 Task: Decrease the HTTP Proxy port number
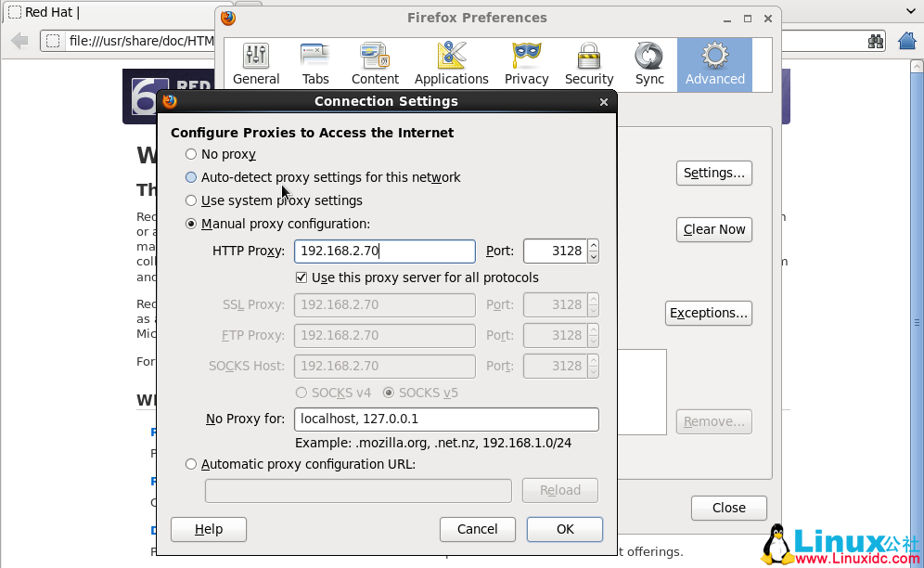593,256
